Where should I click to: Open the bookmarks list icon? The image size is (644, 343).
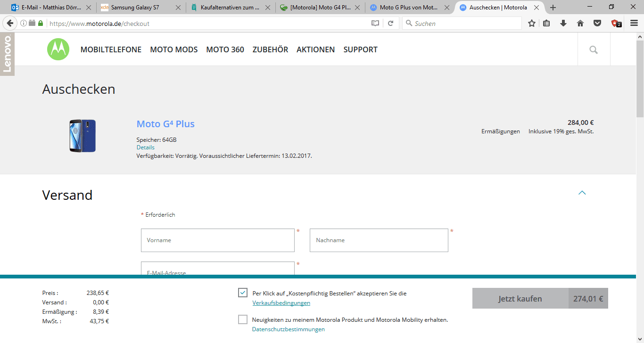(546, 23)
